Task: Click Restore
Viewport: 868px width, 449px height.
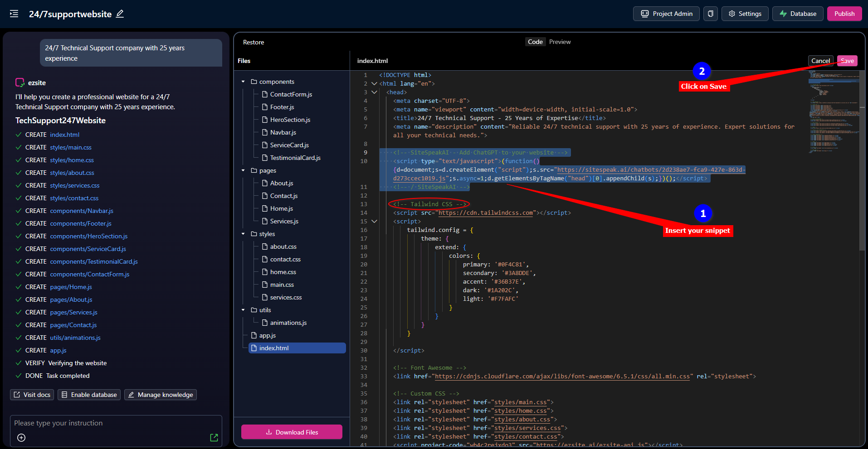Action: pyautogui.click(x=254, y=42)
